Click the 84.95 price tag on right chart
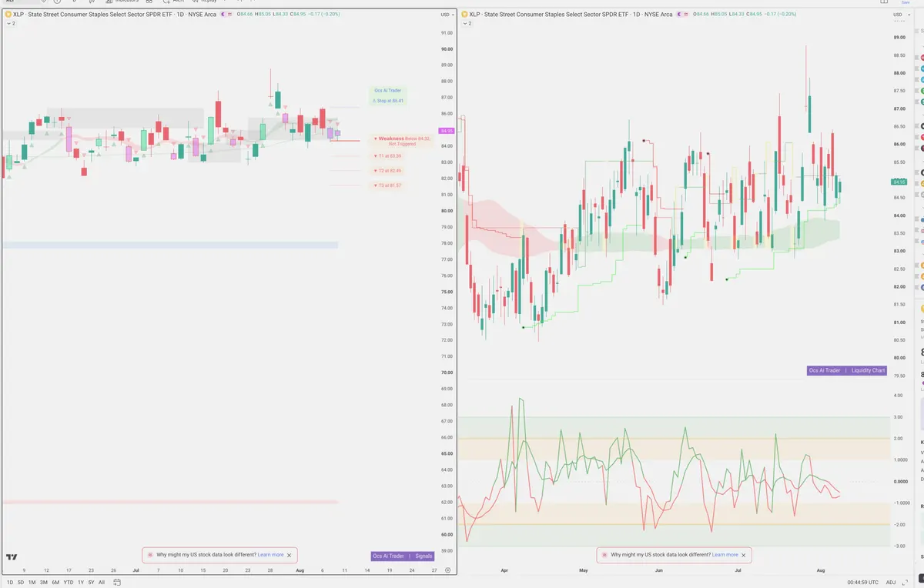This screenshot has height=588, width=924. pyautogui.click(x=899, y=182)
